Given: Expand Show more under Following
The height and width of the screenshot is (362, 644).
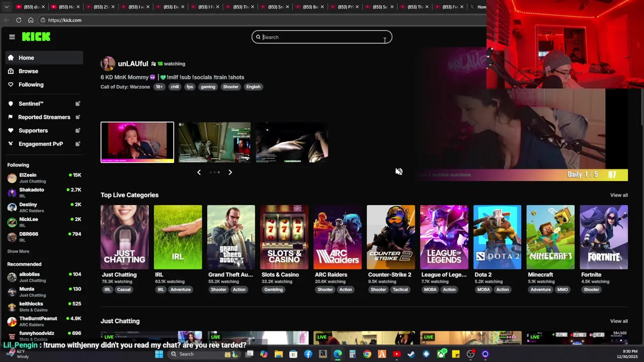Looking at the screenshot, I should coord(18,251).
